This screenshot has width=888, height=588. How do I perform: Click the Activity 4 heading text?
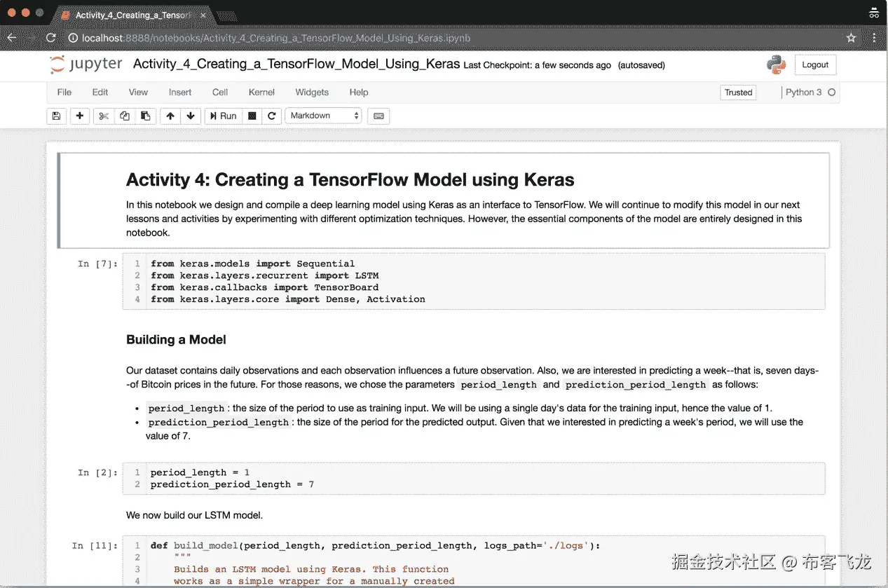point(350,180)
